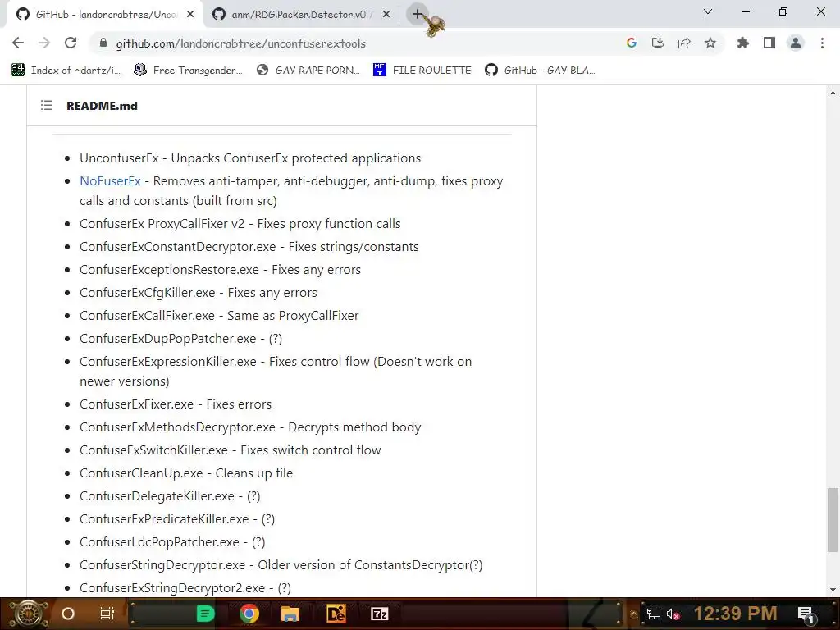
Task: Close the RDG.Packer.Detector tab
Action: coord(386,15)
